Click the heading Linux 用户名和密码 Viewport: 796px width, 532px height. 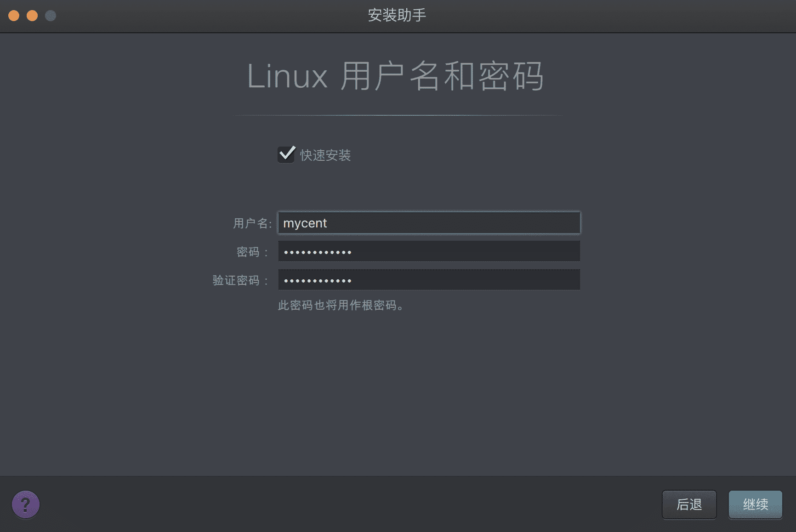point(396,76)
